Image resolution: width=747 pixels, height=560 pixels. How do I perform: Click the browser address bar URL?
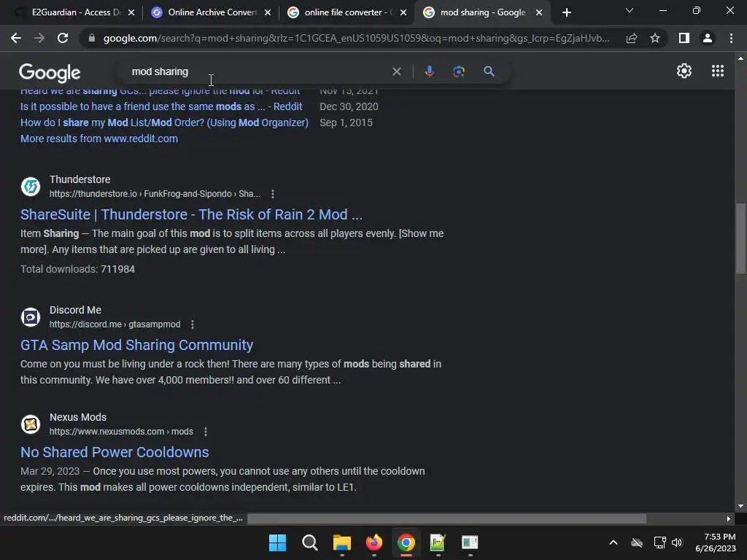[356, 38]
